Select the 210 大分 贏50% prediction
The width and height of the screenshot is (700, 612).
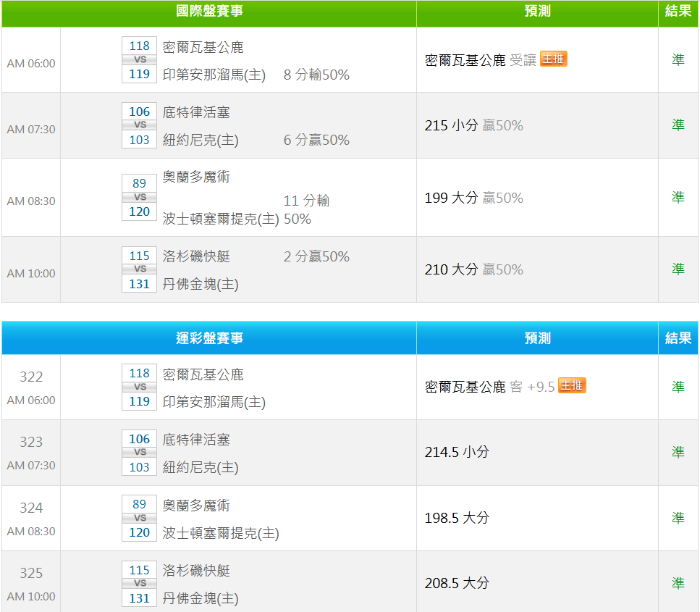(473, 270)
